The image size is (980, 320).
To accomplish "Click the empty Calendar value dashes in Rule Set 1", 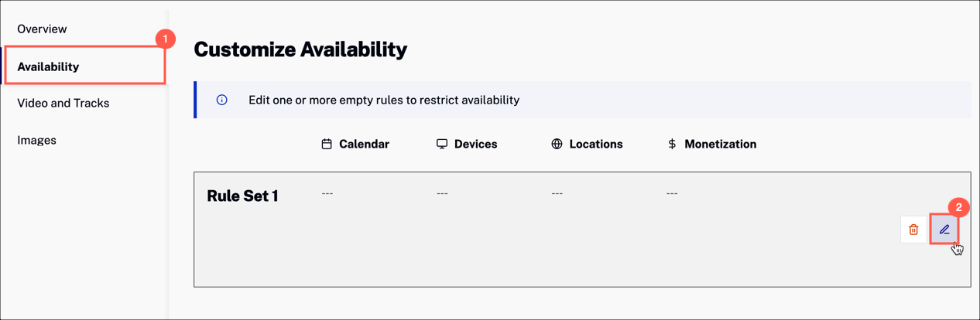I will pyautogui.click(x=327, y=193).
